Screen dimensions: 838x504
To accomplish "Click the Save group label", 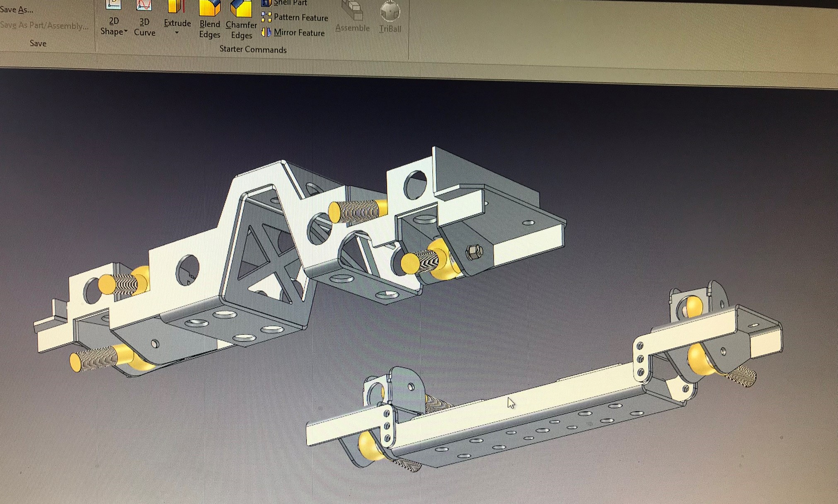I will [38, 43].
